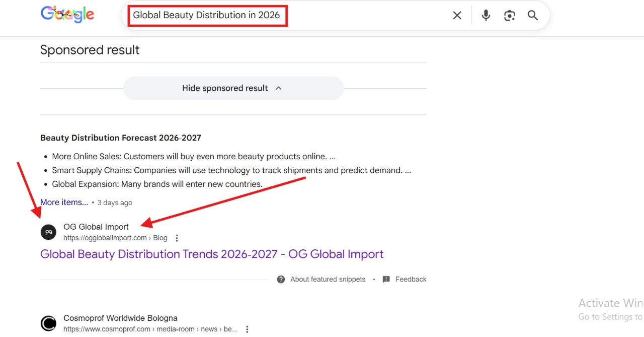The width and height of the screenshot is (644, 337).
Task: Click the question mark icon beside featured snippets
Action: pos(281,280)
